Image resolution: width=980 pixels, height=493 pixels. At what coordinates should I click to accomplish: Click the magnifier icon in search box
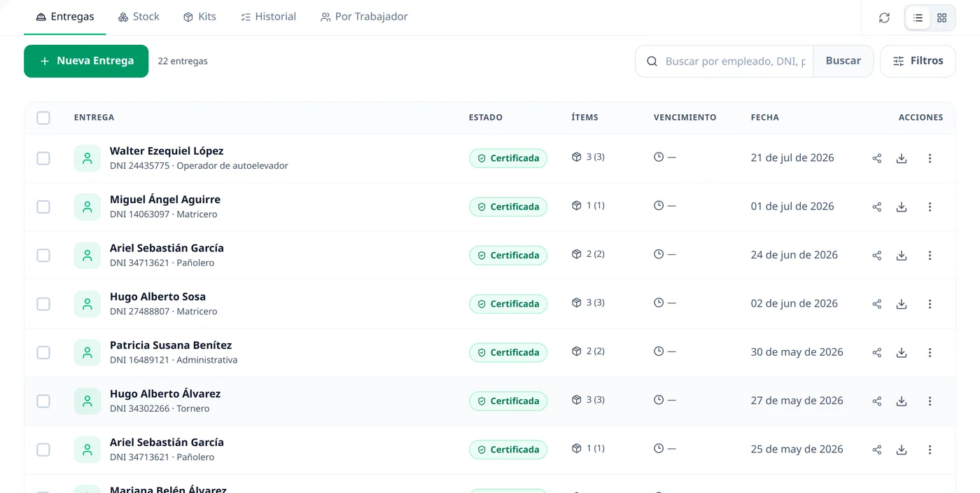tap(652, 62)
